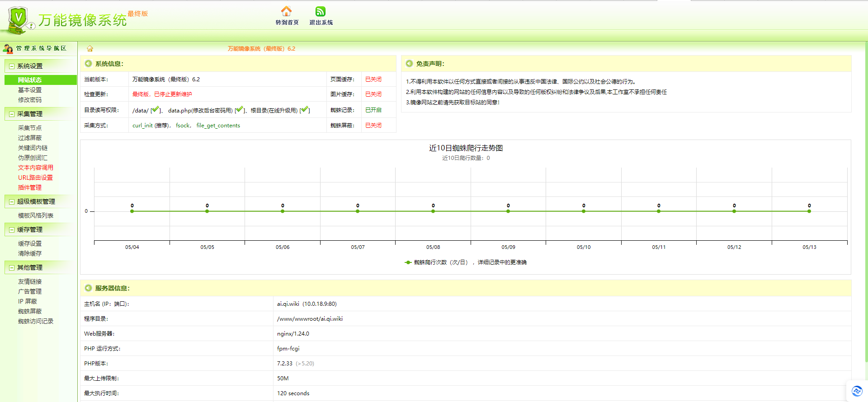Open 友情链接 page

pyautogui.click(x=30, y=281)
